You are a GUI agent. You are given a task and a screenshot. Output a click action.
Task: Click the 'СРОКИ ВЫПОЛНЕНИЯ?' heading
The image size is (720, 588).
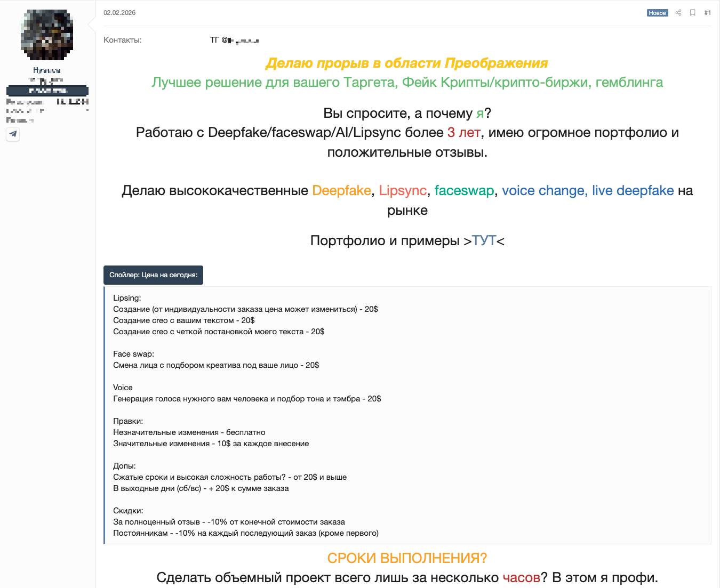(407, 558)
